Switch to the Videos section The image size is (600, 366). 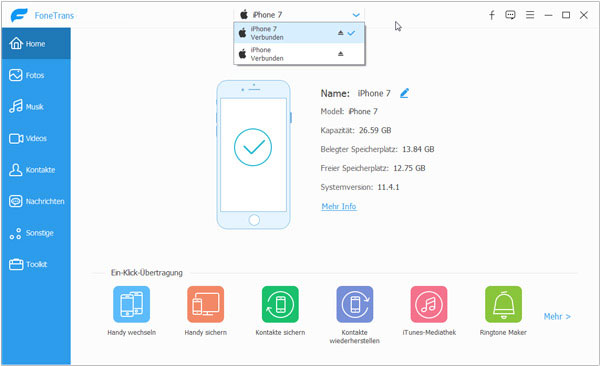(x=36, y=138)
